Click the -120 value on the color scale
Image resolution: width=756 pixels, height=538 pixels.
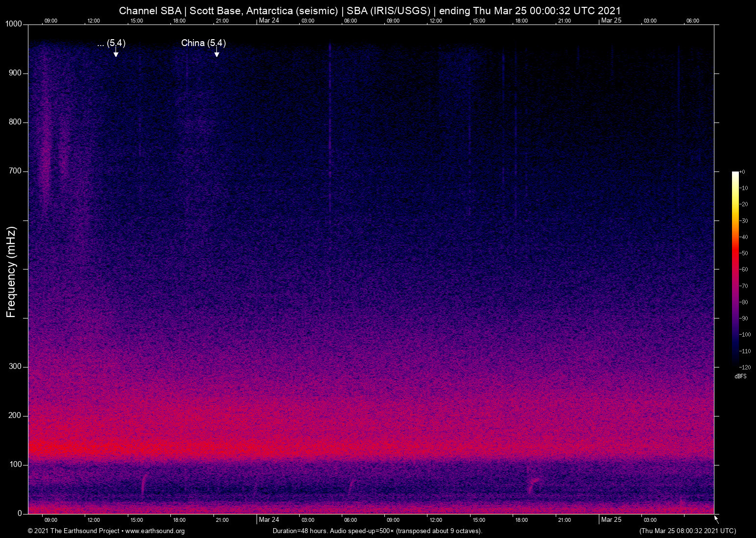tap(745, 367)
